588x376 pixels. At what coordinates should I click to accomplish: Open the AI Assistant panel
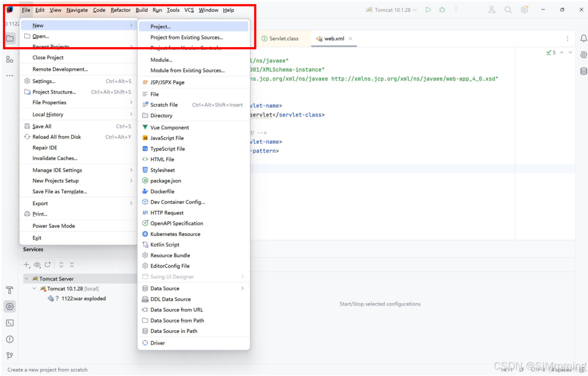tap(584, 55)
